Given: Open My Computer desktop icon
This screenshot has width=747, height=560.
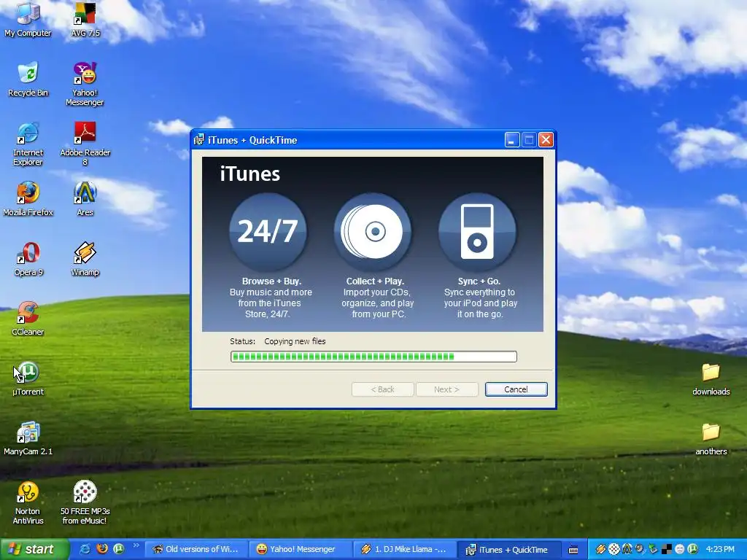Looking at the screenshot, I should (28, 19).
